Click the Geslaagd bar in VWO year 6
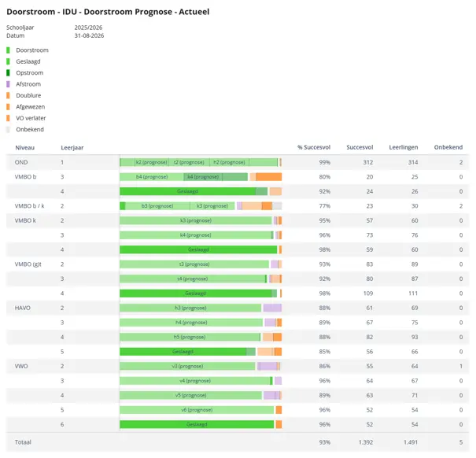Viewport: 476px width, 458px height. click(197, 425)
